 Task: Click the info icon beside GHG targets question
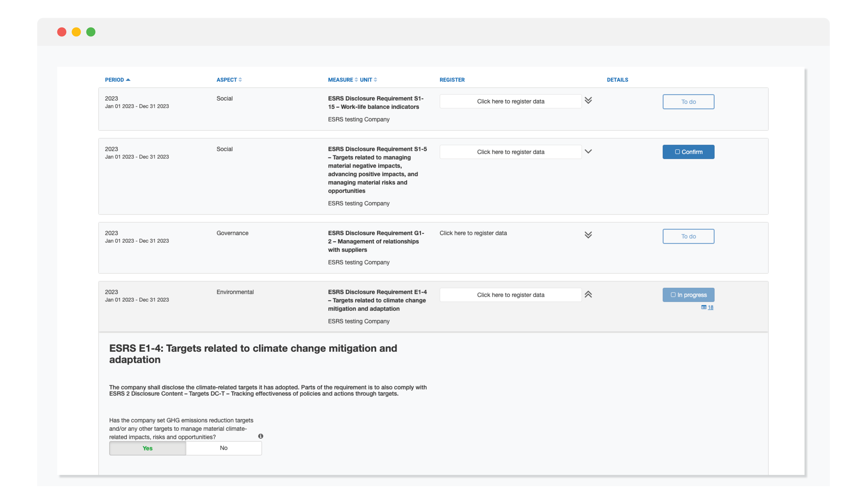click(x=260, y=436)
